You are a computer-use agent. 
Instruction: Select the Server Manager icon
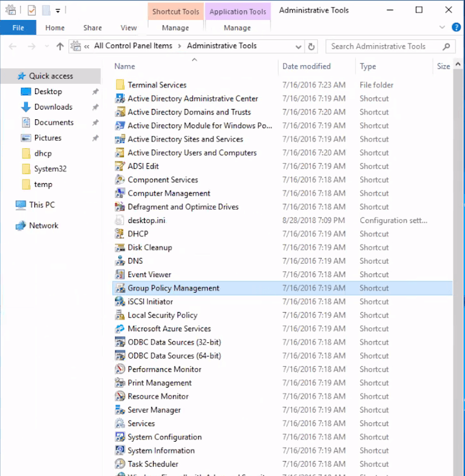pos(120,410)
